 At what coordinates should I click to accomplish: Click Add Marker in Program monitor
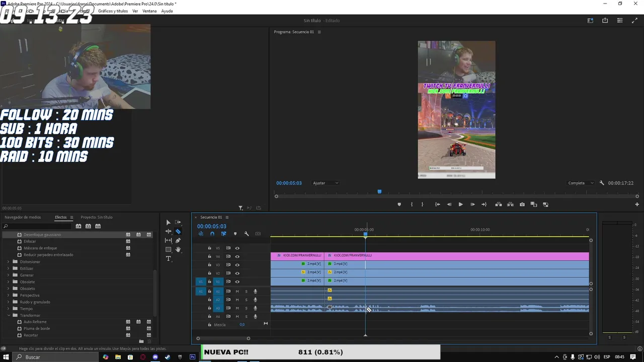(399, 205)
